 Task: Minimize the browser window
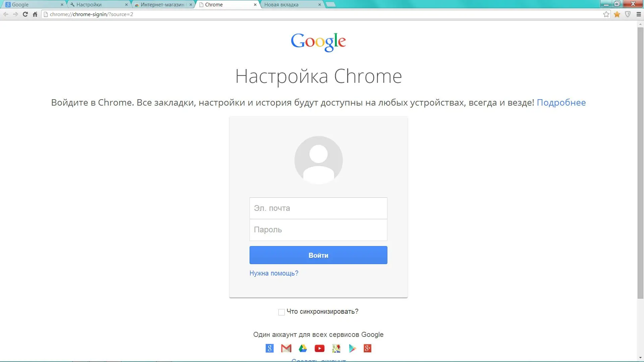606,4
